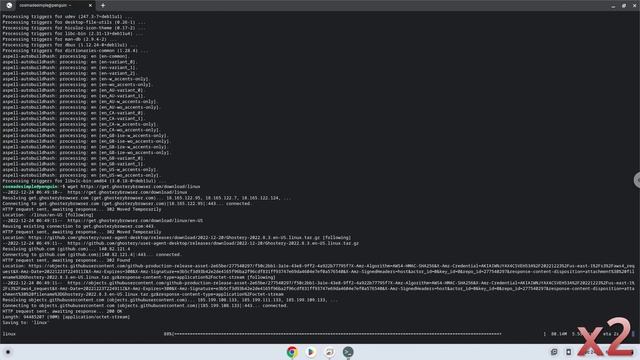Screen dimensions: 640x360
Task: Open a new terminal tab
Action: tap(103, 6)
